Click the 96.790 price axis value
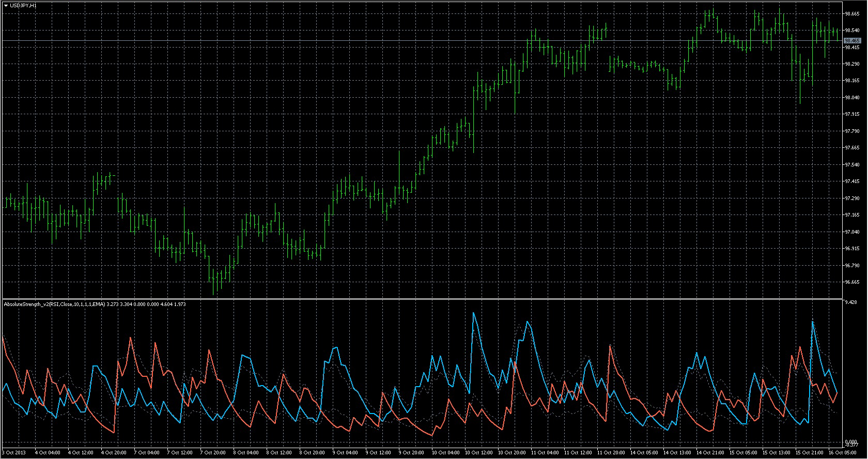 pyautogui.click(x=852, y=266)
